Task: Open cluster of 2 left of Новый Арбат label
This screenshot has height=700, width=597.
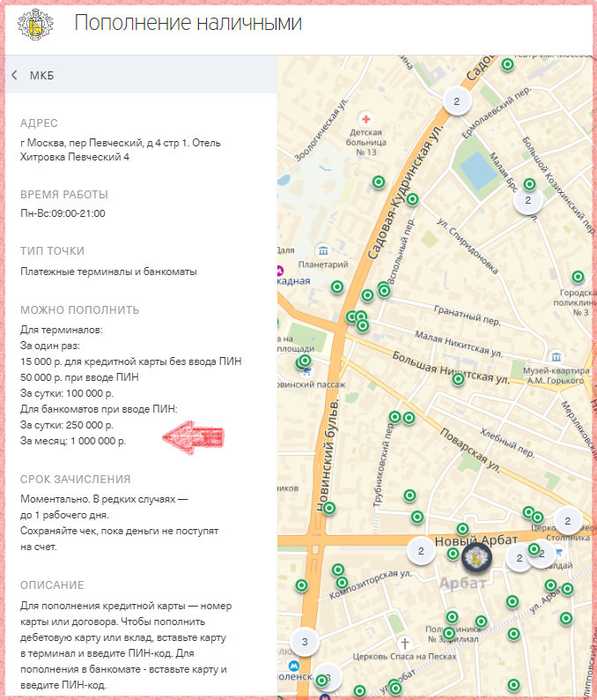Action: [421, 550]
